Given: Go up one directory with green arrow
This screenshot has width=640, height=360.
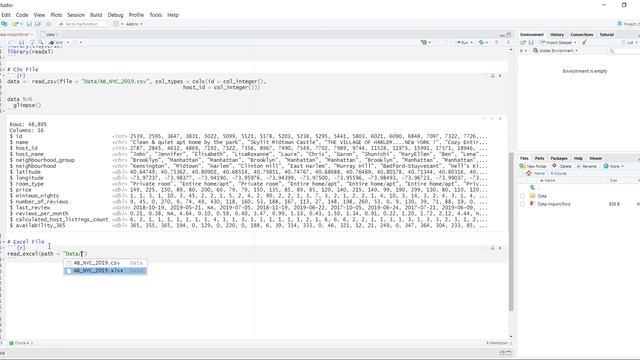Looking at the screenshot, I should point(532,188).
